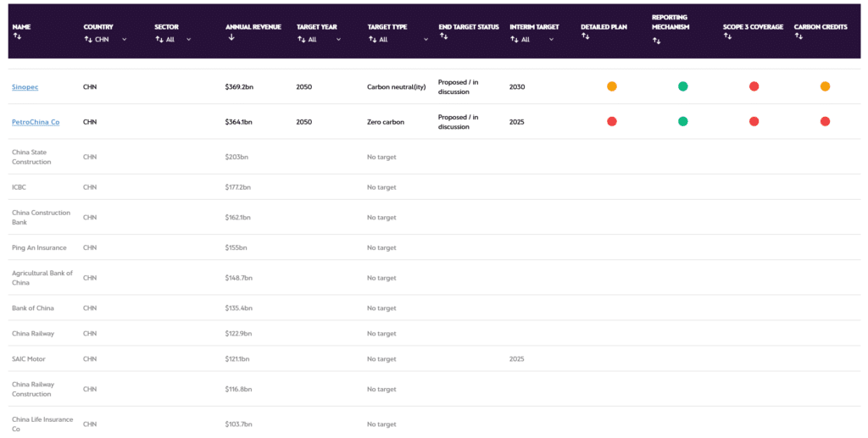Open the Target Type filter dropdown chevron
Screen dimensions: 868x438
(x=426, y=39)
